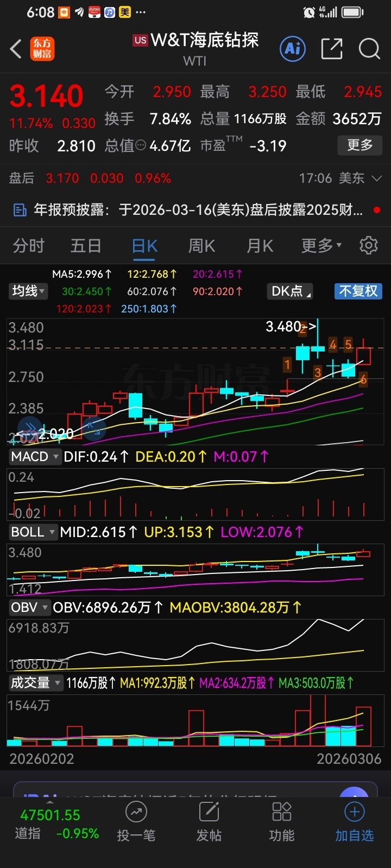Screen dimensions: 391x868
Task: Expand the 美东 after-hours time chevron
Action: [377, 178]
